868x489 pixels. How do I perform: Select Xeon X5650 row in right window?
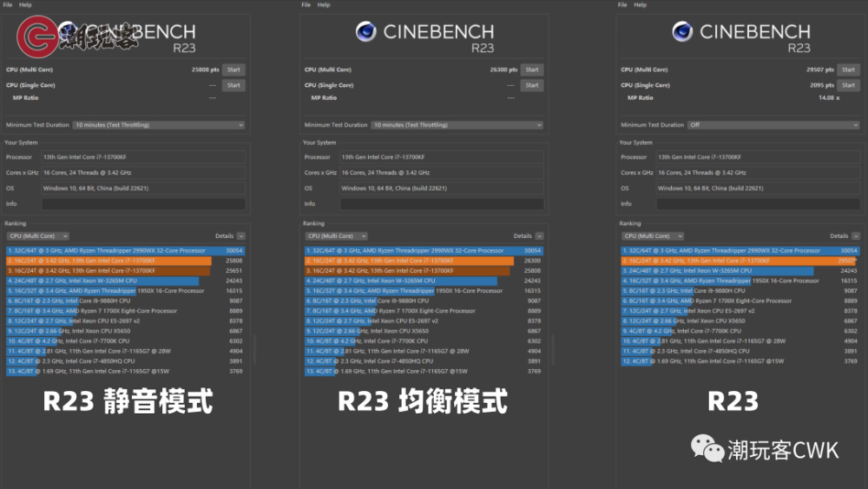(x=740, y=320)
